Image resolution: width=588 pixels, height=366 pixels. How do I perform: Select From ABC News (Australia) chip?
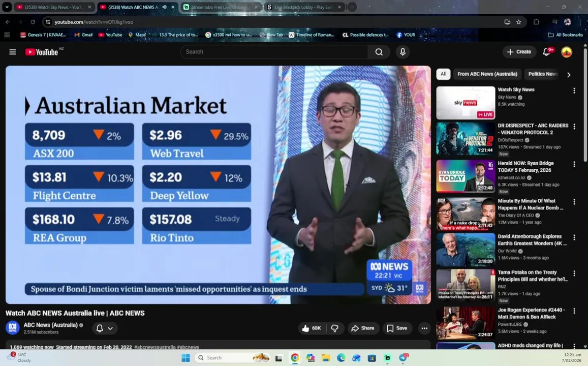pyautogui.click(x=487, y=74)
